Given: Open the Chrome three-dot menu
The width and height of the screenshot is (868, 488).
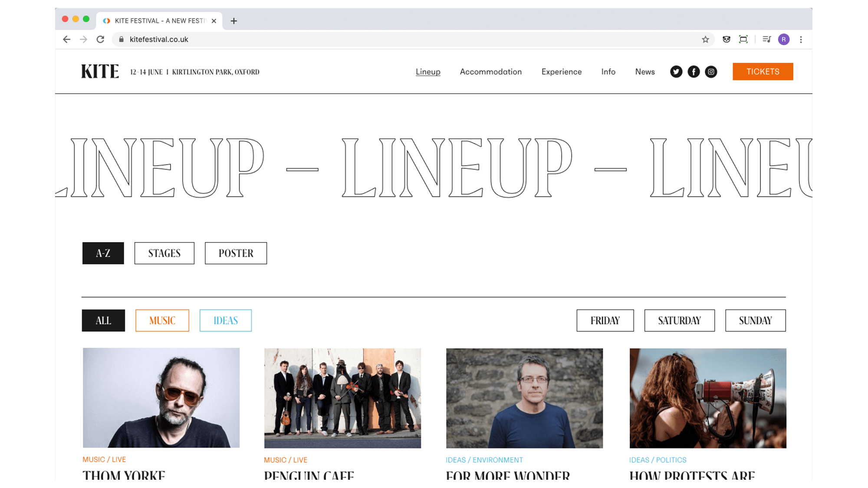Looking at the screenshot, I should [x=801, y=39].
